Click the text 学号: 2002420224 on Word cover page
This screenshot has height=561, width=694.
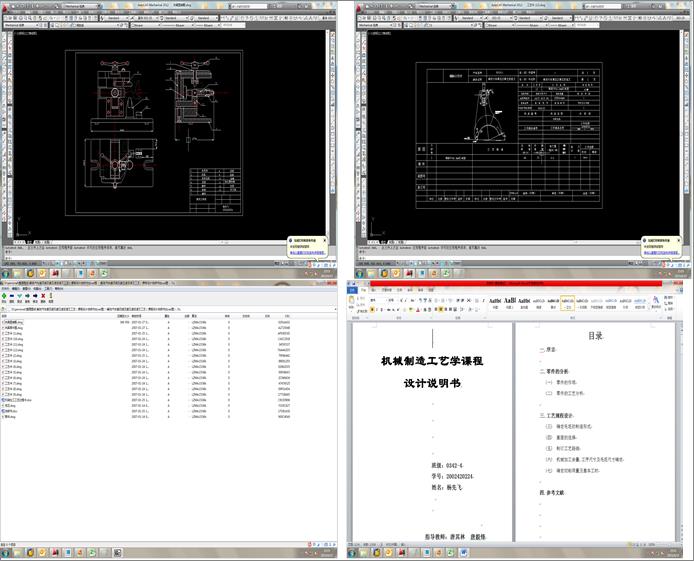click(452, 476)
